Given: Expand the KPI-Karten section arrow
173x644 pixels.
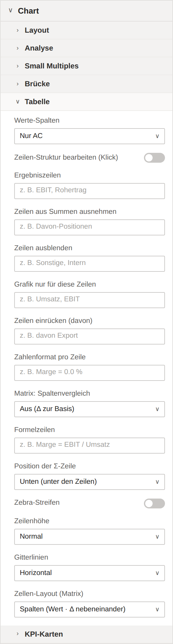Looking at the screenshot, I should (18, 634).
